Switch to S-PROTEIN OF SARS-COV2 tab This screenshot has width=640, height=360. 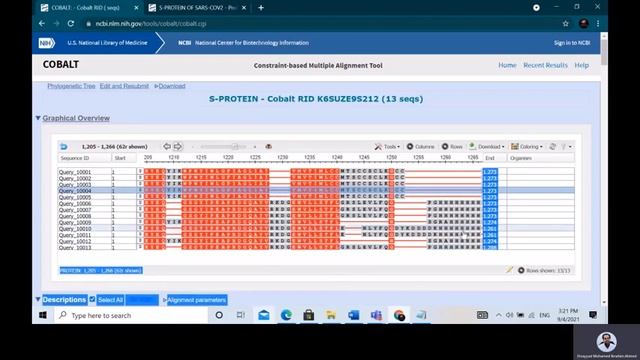point(197,7)
